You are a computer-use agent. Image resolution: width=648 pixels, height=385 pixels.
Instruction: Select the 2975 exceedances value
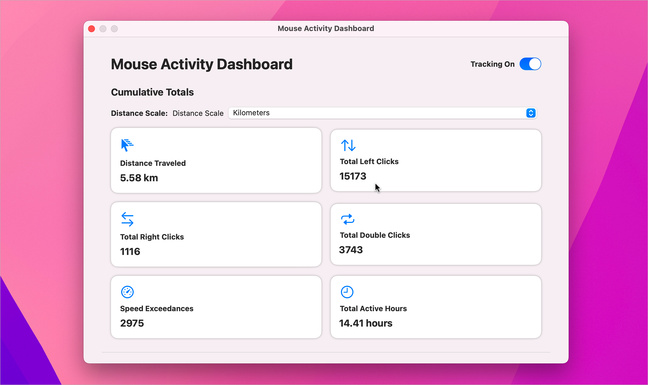click(132, 323)
